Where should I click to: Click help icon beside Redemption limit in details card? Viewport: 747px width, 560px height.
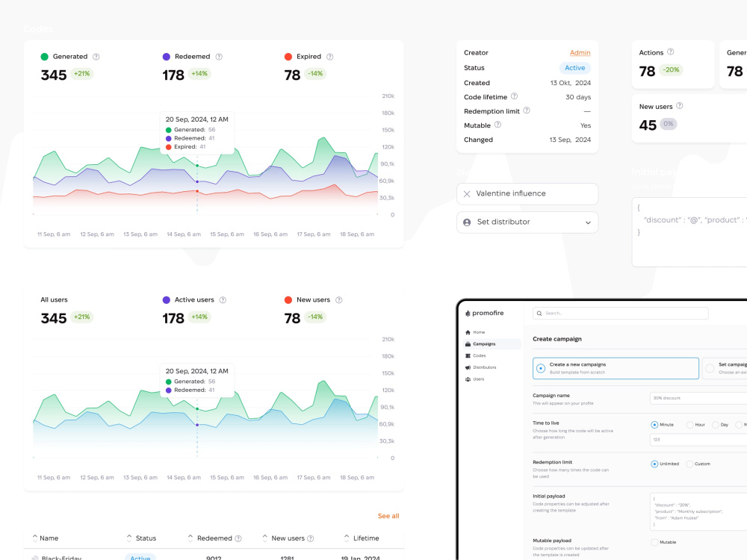pos(527,111)
